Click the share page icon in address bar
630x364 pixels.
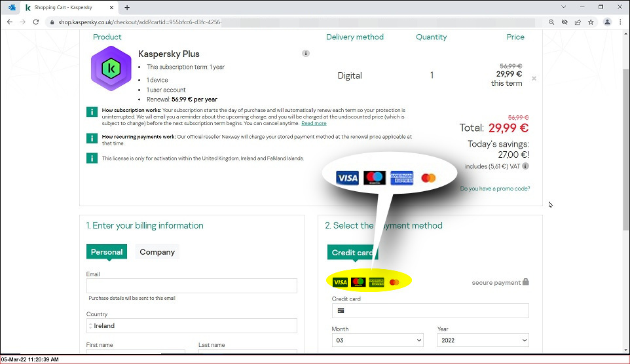[578, 22]
